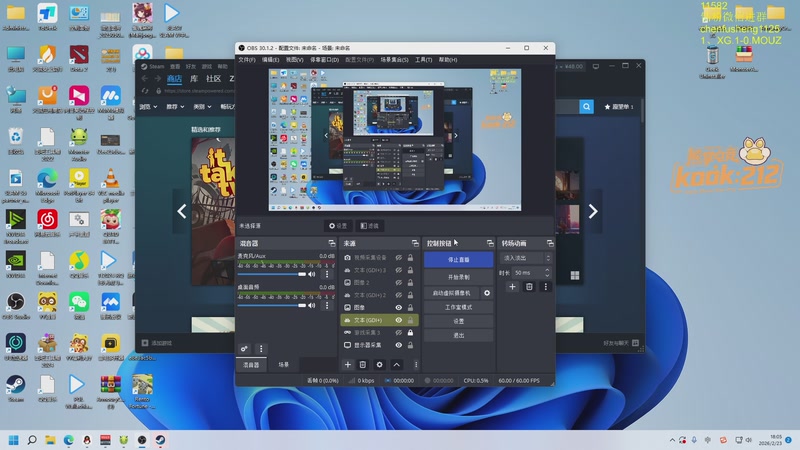Open source 滤镜 filters button above mixer
Viewport: 800px width, 450px height.
[x=369, y=226]
